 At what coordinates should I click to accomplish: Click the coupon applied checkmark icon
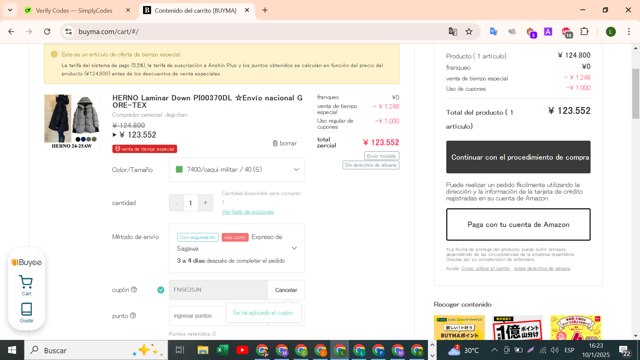click(x=161, y=290)
